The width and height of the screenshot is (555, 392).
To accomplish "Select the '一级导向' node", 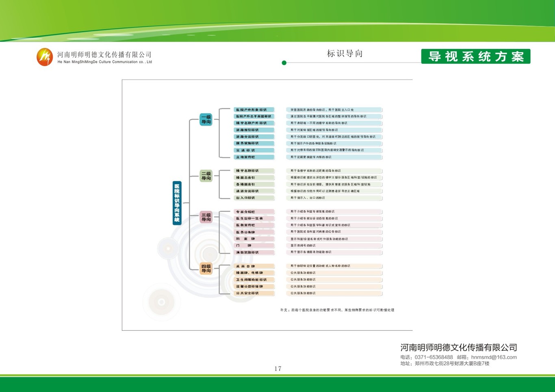I will [206, 119].
